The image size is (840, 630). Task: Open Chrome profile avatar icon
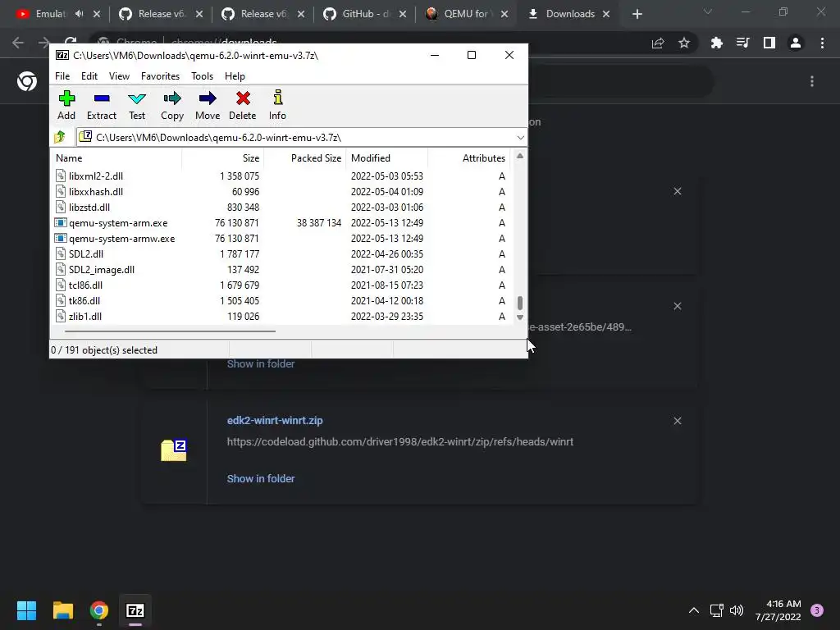(796, 43)
